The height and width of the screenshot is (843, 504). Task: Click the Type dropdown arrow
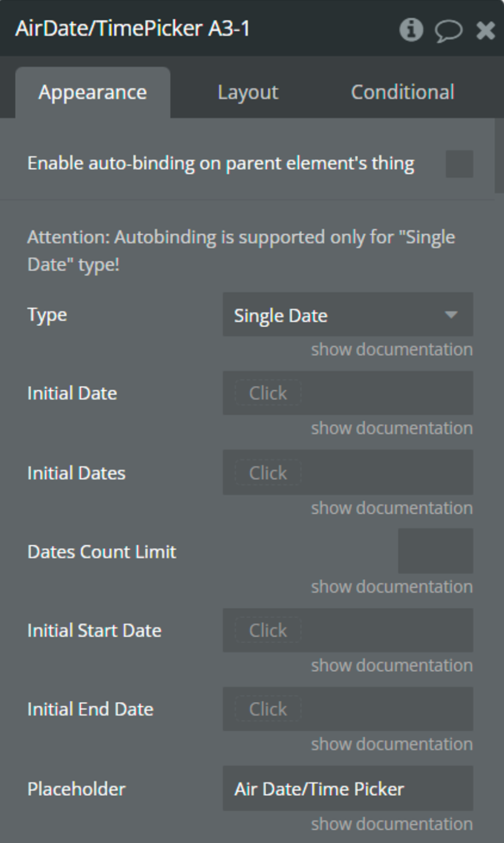451,315
